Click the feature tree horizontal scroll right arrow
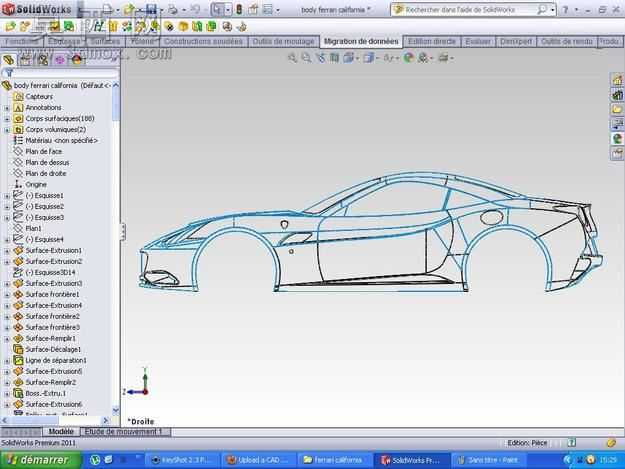 (x=105, y=420)
